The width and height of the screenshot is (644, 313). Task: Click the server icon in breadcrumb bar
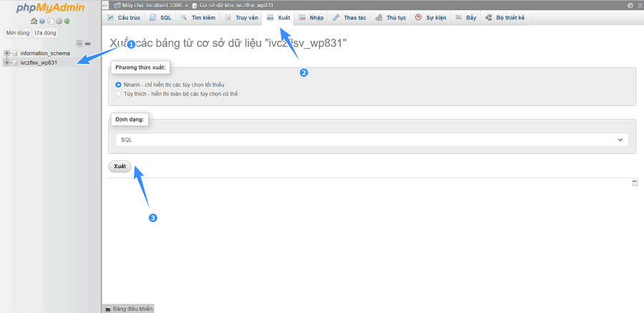click(x=117, y=5)
